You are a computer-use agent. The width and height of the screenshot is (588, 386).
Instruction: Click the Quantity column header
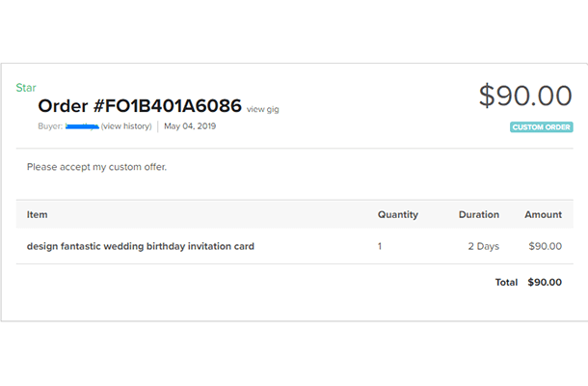coord(398,214)
